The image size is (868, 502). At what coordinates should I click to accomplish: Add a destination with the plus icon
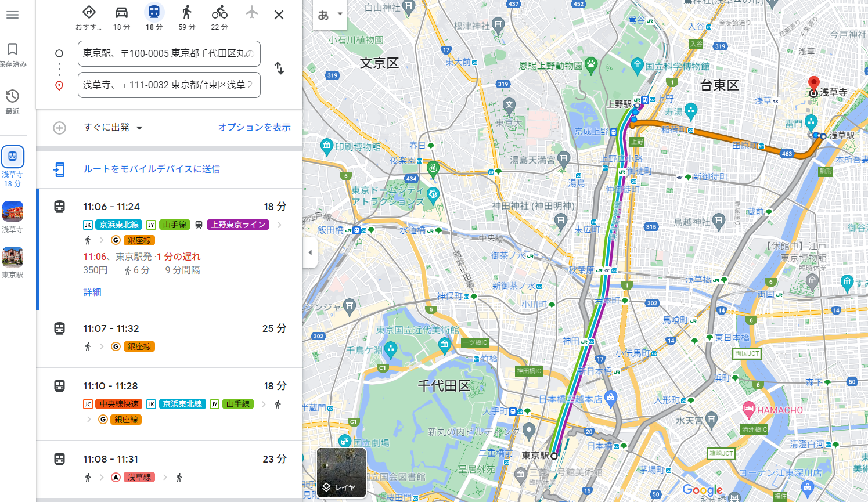(x=59, y=128)
